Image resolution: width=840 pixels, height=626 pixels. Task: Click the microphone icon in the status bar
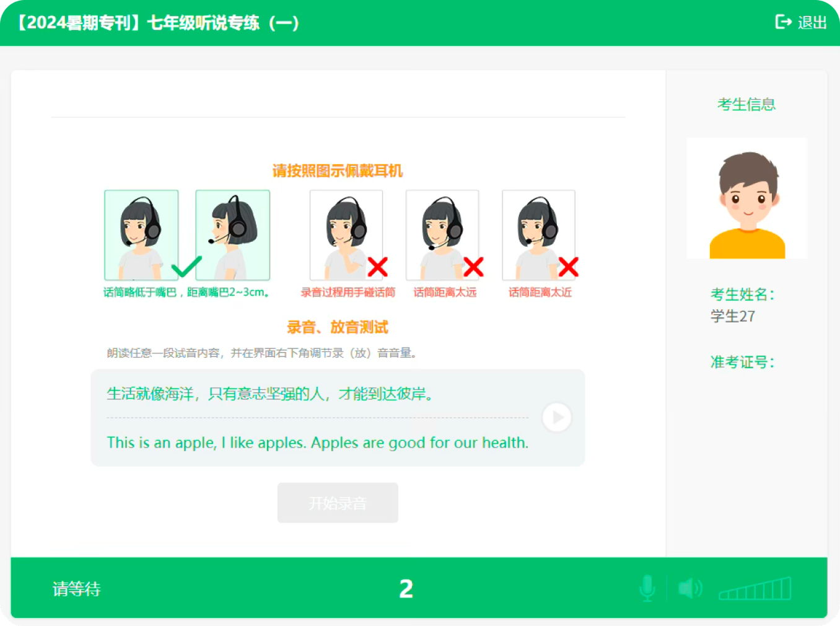point(647,589)
